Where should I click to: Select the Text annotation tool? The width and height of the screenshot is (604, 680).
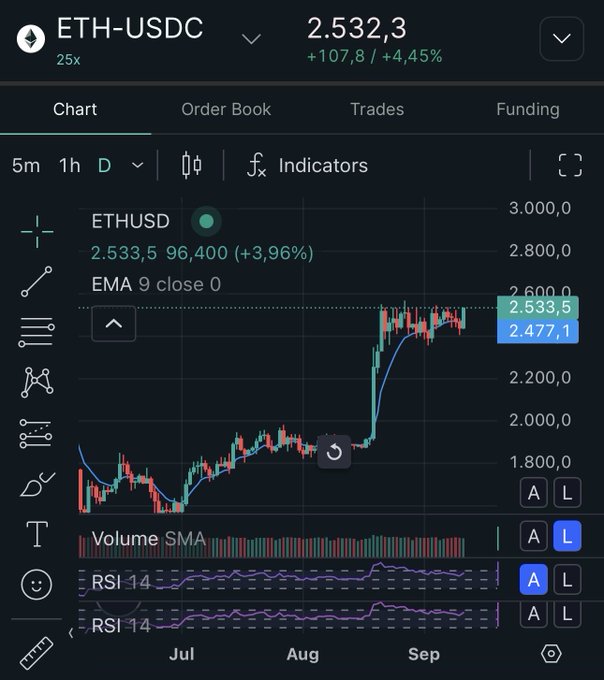[x=37, y=534]
